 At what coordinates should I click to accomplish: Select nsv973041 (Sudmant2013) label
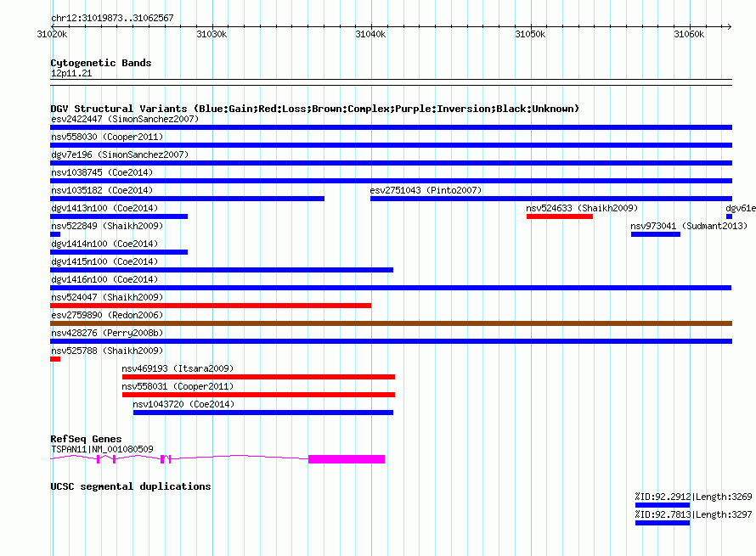689,226
